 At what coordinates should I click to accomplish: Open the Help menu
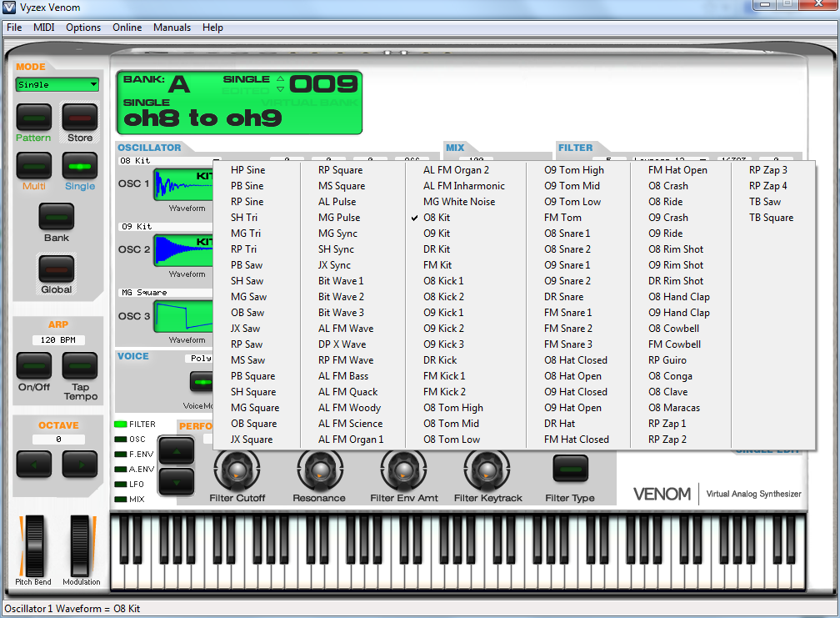pos(212,28)
